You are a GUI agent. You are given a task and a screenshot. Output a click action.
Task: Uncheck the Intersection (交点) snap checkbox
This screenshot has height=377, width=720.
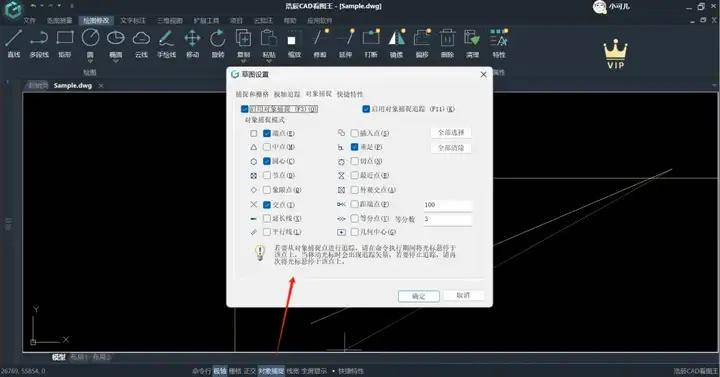[267, 204]
